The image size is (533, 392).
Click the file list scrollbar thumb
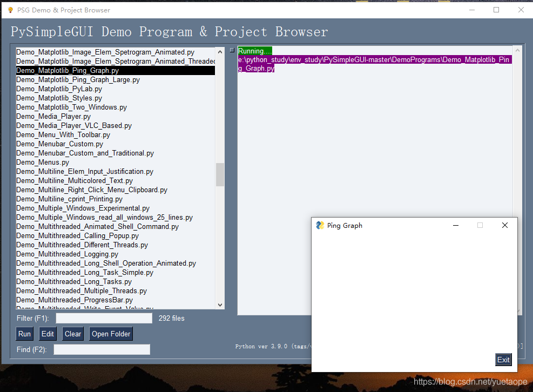pyautogui.click(x=220, y=175)
